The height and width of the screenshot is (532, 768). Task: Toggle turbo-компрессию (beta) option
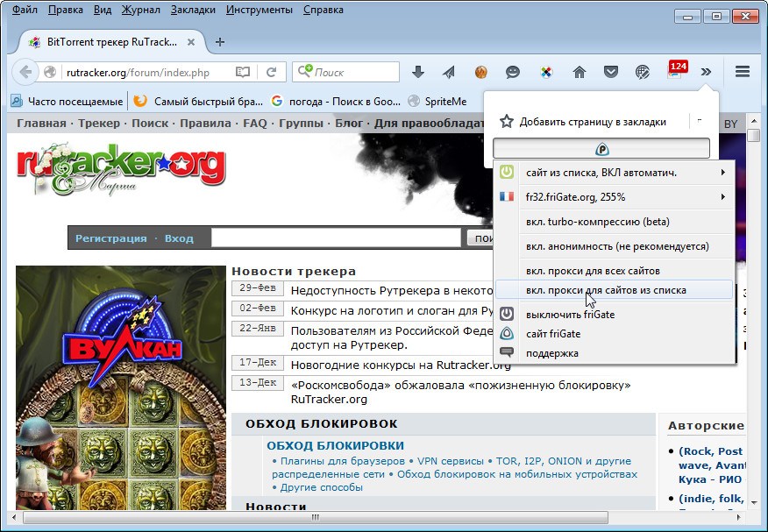[x=590, y=222]
